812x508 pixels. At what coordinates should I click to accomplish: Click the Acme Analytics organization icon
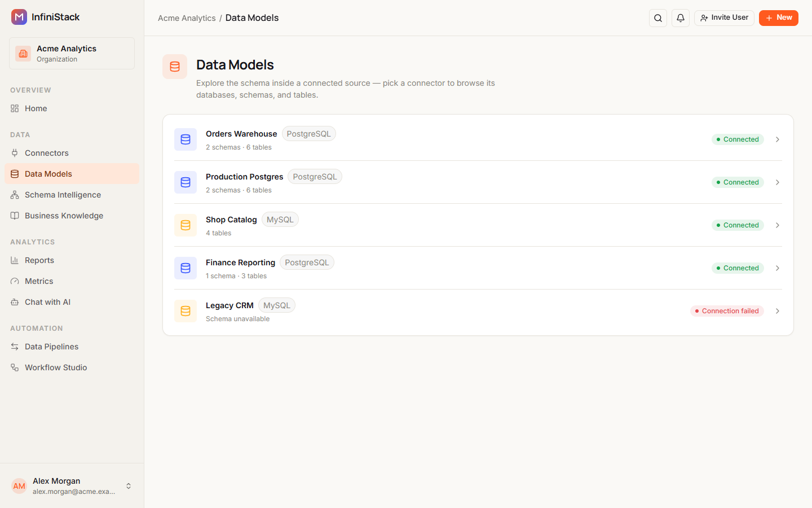click(x=23, y=54)
